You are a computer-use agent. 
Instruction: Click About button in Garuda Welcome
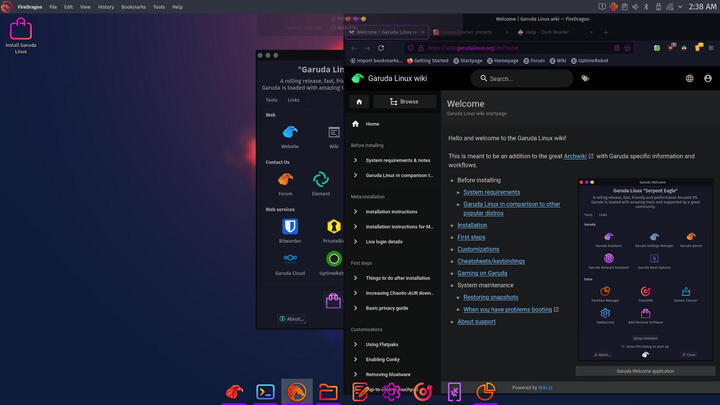tap(292, 319)
